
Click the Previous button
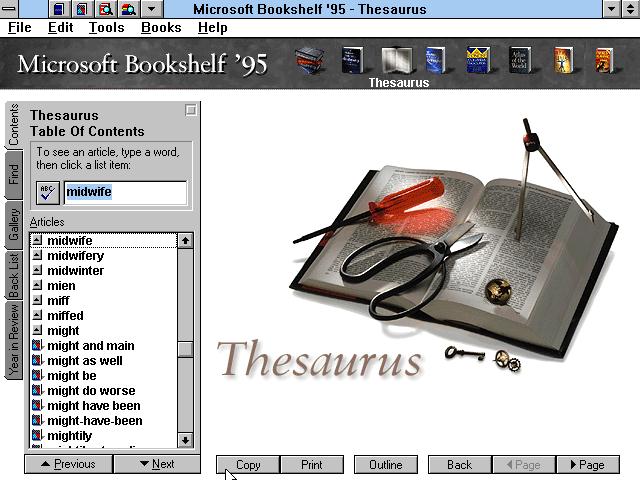(x=69, y=464)
